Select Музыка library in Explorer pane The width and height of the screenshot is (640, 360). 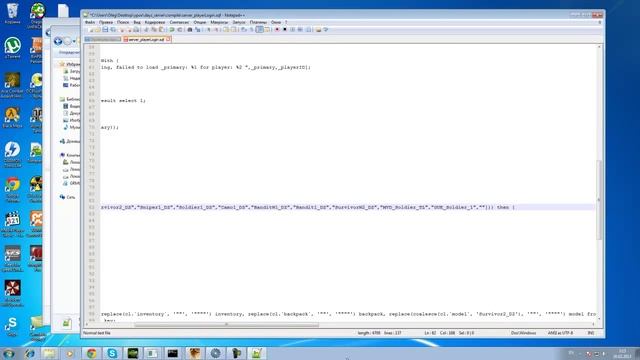[72, 127]
